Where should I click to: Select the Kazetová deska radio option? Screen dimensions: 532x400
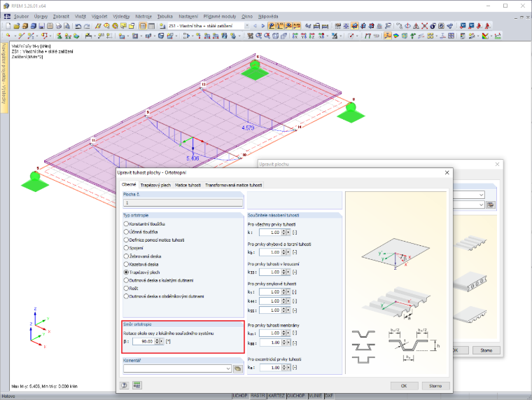point(126,264)
